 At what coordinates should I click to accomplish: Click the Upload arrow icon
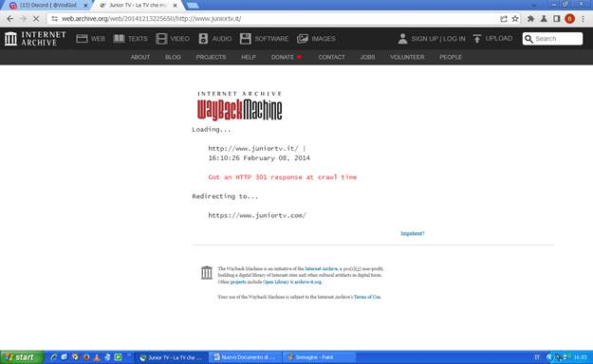[477, 39]
